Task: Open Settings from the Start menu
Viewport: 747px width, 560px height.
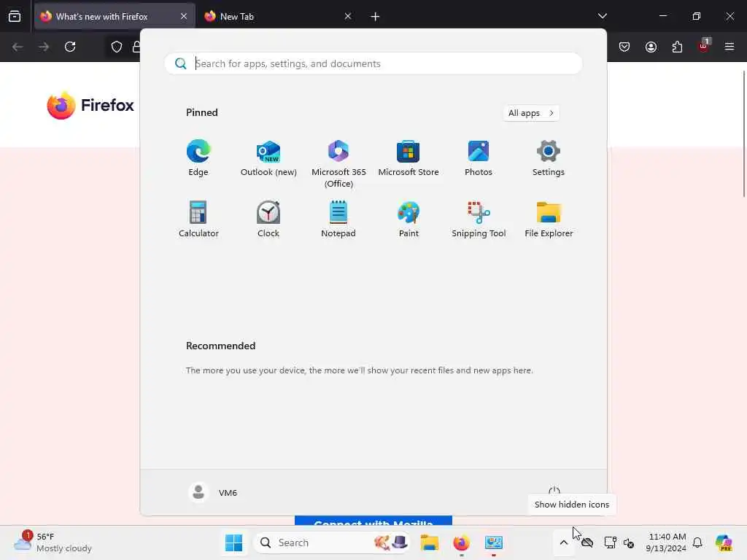Action: pos(549,159)
